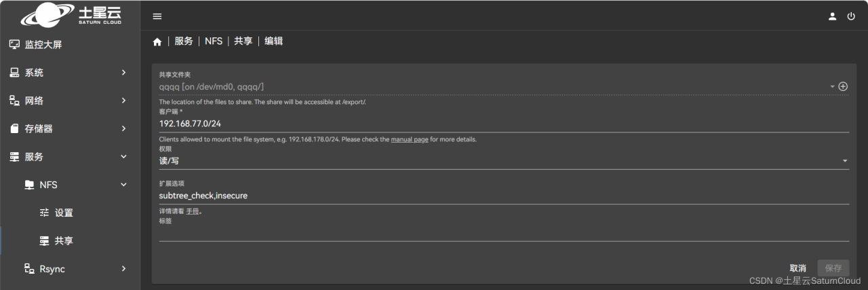Click the 设置 sliders icon under NFS
This screenshot has height=290, width=868.
tap(45, 213)
